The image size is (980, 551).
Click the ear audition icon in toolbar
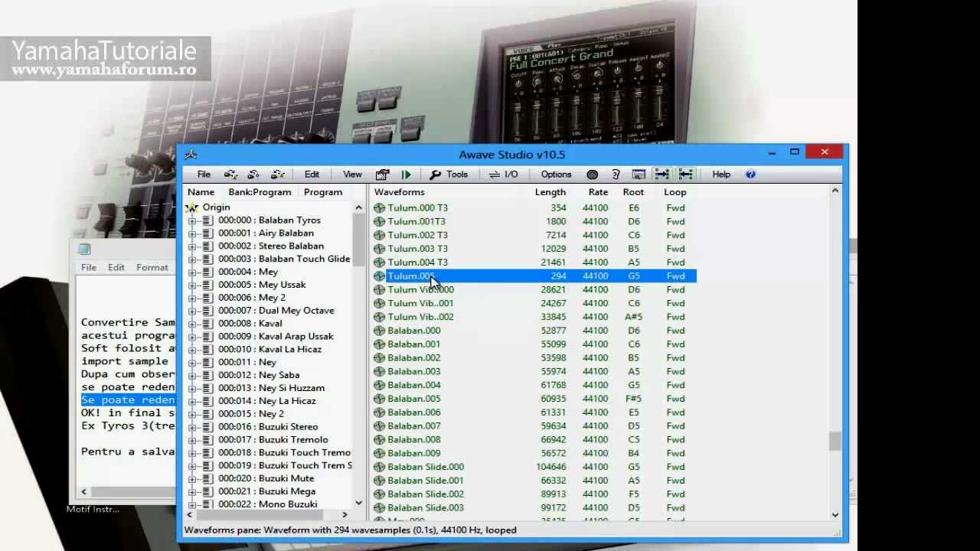(x=616, y=174)
